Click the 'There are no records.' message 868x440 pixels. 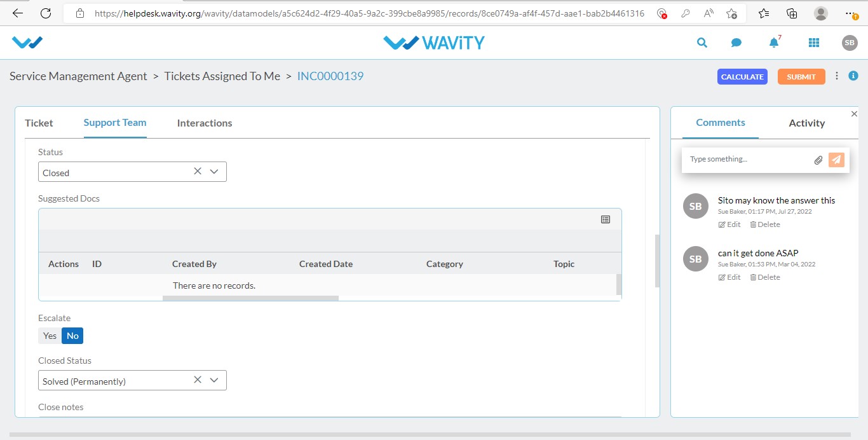pos(214,285)
